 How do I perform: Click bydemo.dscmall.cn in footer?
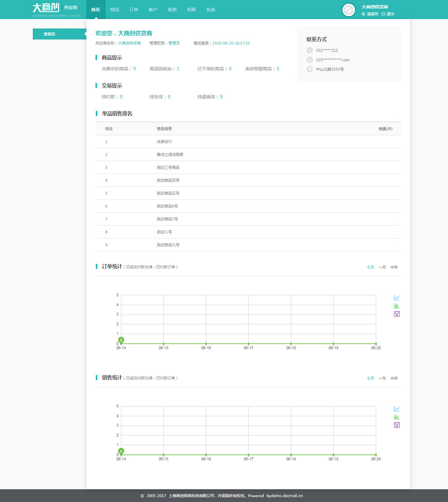click(x=284, y=496)
